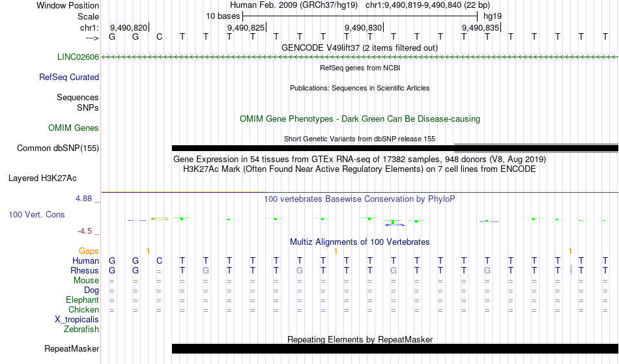Click H3K27Ac Mark ENCODE track title
The image size is (619, 364).
[x=360, y=169]
